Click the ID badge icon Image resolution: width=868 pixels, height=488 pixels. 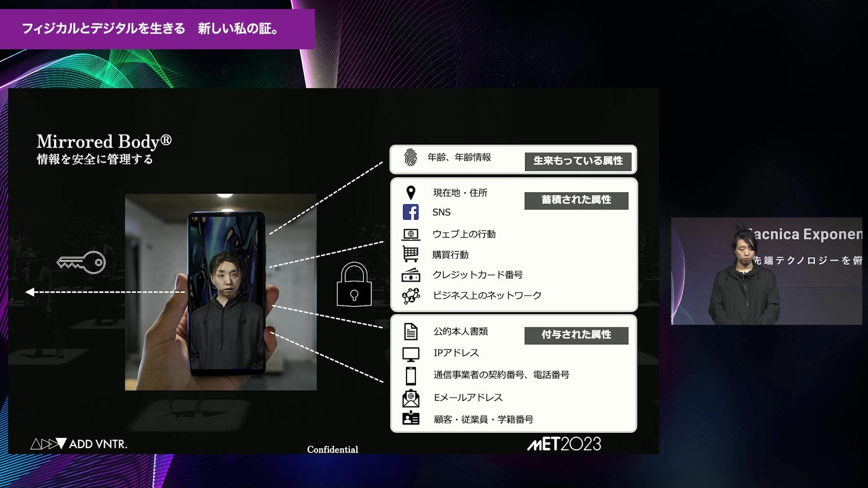410,418
